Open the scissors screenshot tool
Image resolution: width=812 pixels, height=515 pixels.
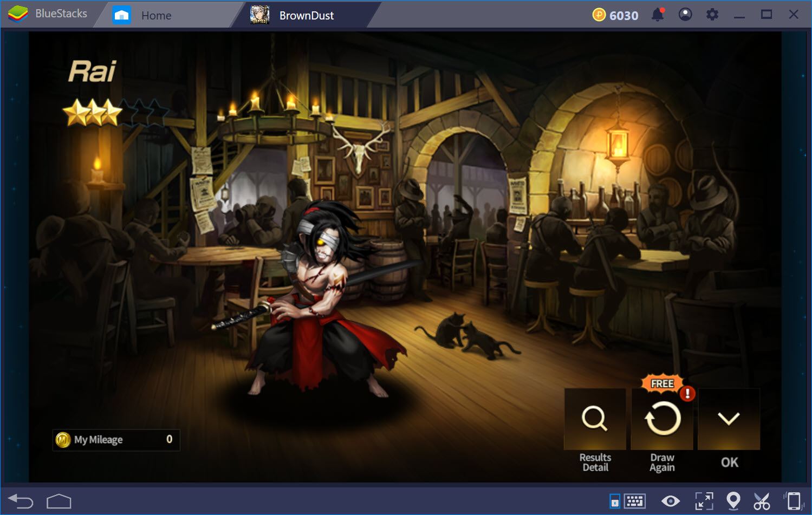(x=762, y=501)
